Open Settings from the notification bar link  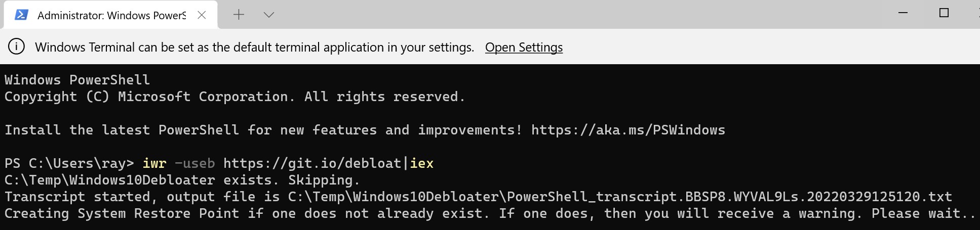pyautogui.click(x=524, y=47)
